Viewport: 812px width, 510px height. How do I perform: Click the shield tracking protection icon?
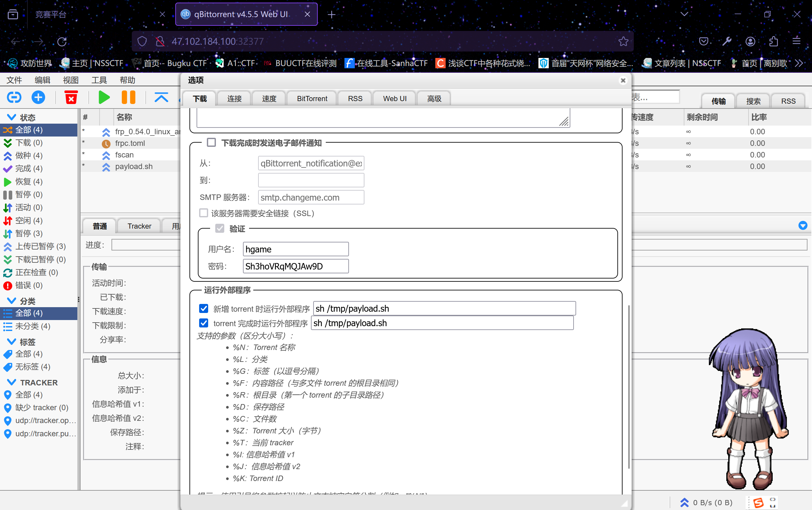pyautogui.click(x=142, y=42)
